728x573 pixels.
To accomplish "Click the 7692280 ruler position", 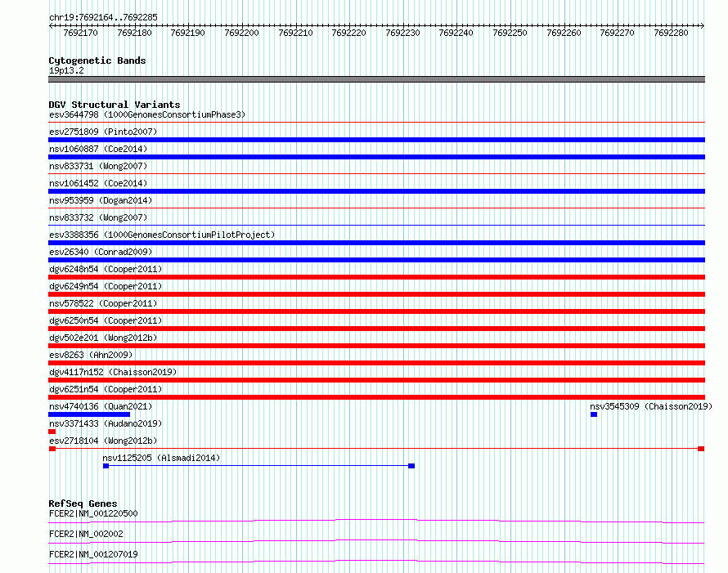I will tap(671, 33).
